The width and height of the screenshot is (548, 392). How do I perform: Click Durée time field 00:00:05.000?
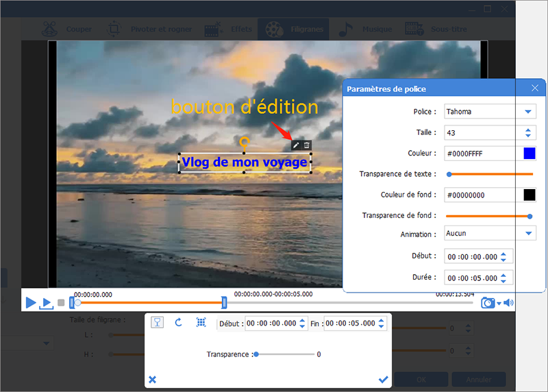472,278
